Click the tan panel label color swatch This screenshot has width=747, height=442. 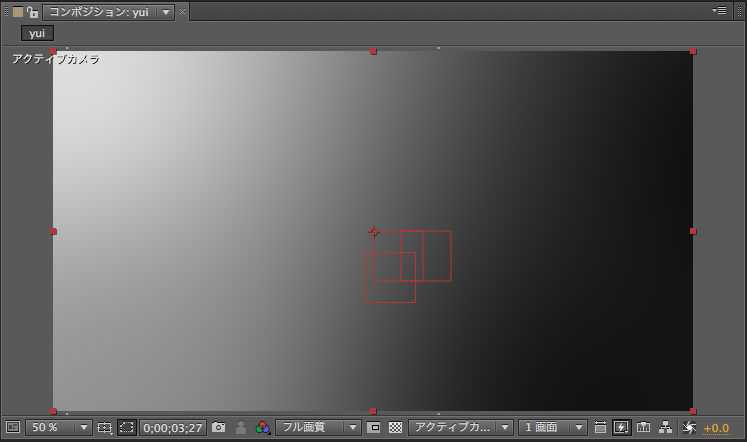18,12
